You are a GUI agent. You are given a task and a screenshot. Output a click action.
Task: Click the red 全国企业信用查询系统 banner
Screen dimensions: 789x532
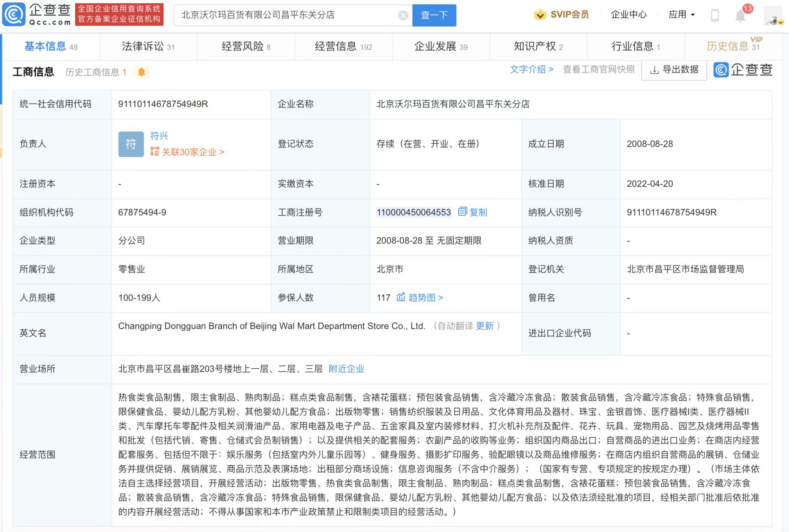[x=119, y=14]
